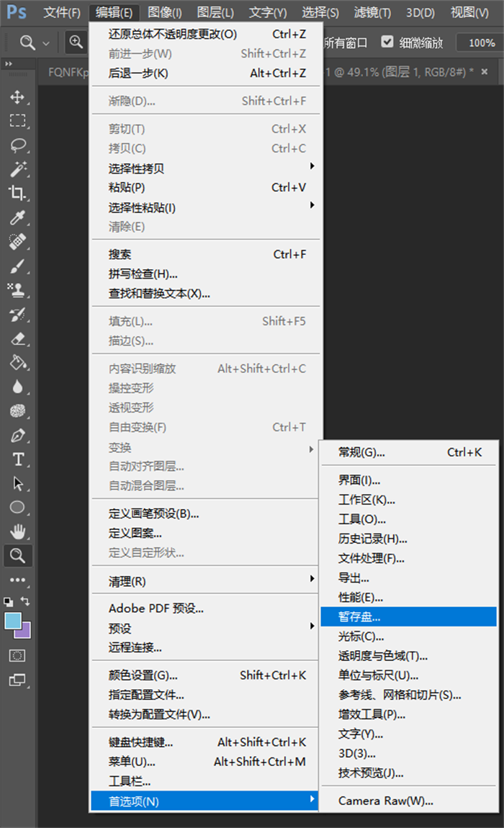
Task: Select the Eyedropper tool
Action: (18, 217)
